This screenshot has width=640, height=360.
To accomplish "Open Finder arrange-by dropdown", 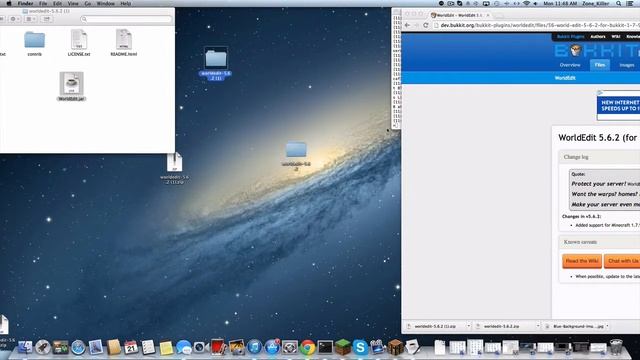I will tap(31, 19).
